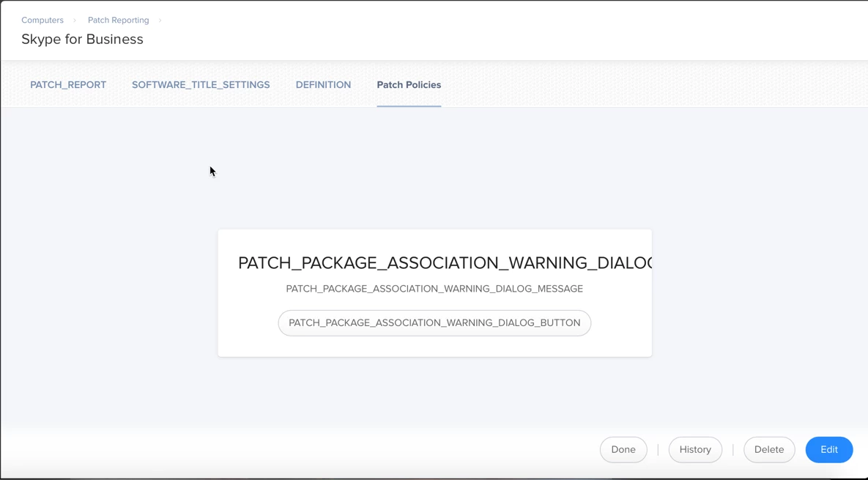This screenshot has height=480, width=868.
Task: Switch to the PATCH_REPORT tab
Action: pos(68,85)
